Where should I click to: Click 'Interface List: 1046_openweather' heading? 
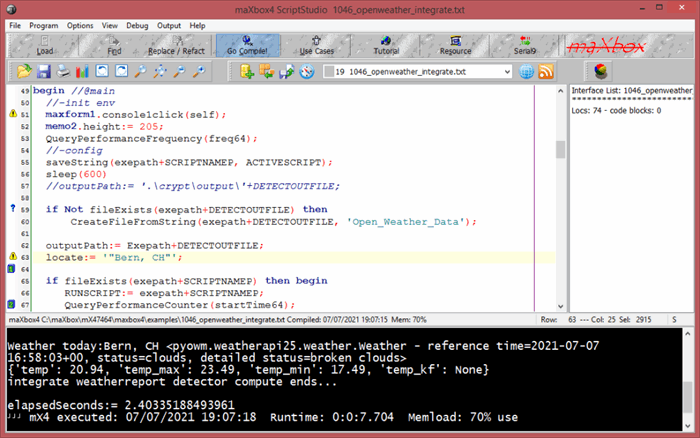[632, 90]
